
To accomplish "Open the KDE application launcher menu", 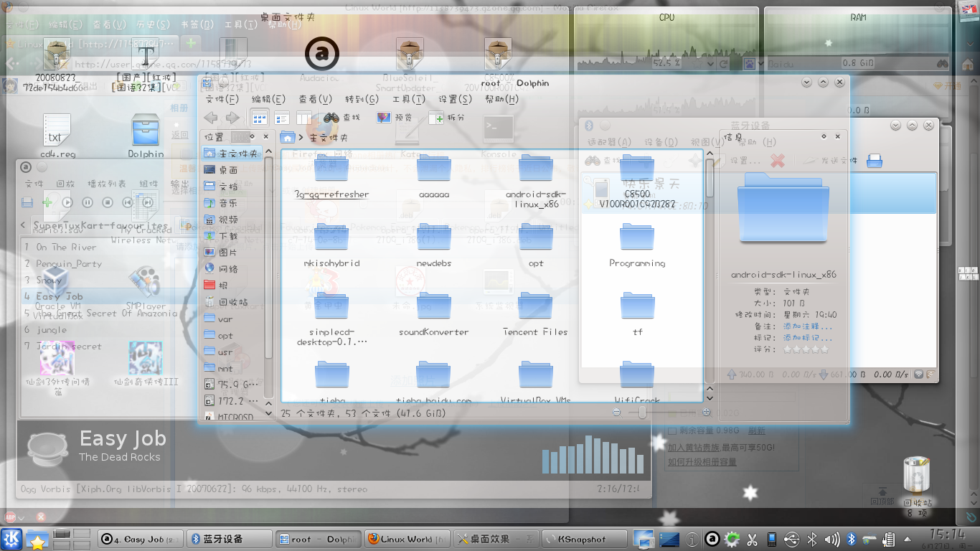I will point(11,539).
